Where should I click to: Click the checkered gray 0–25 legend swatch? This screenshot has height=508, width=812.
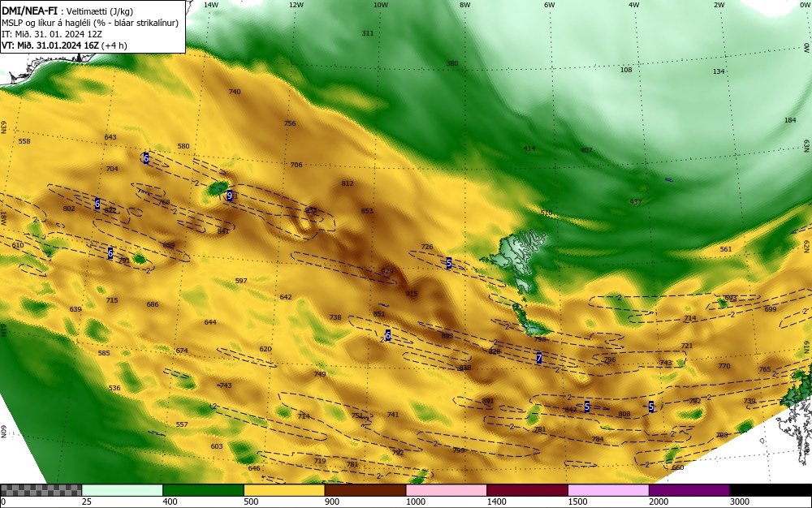coord(41,490)
